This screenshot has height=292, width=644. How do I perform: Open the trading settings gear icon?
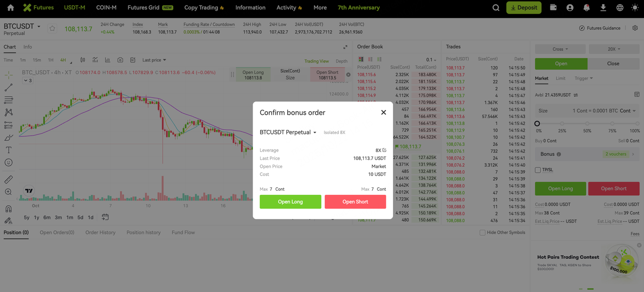[635, 28]
